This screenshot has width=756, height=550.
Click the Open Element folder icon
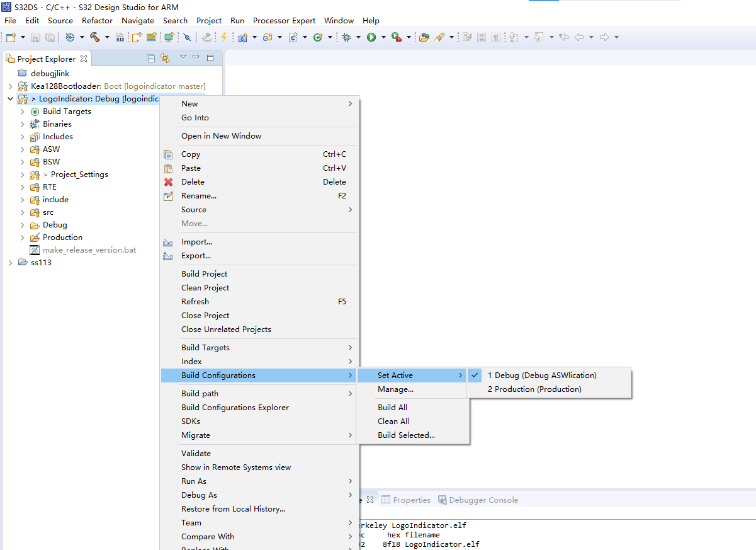point(424,37)
